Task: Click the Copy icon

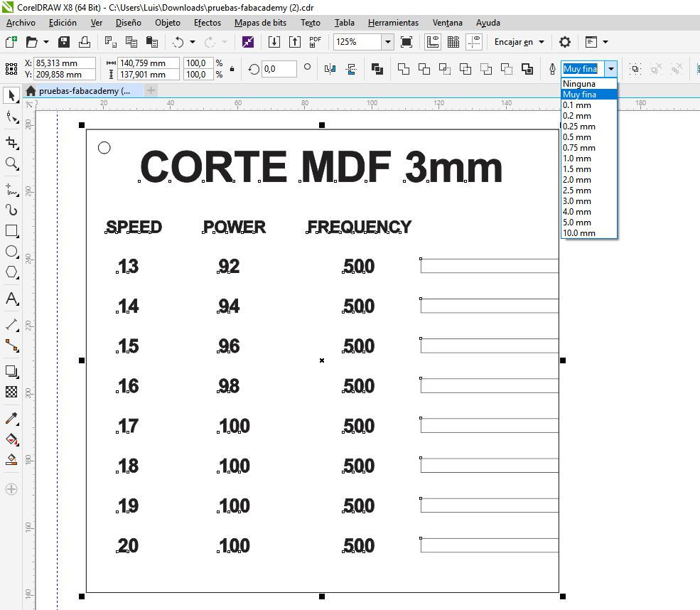Action: pyautogui.click(x=131, y=42)
